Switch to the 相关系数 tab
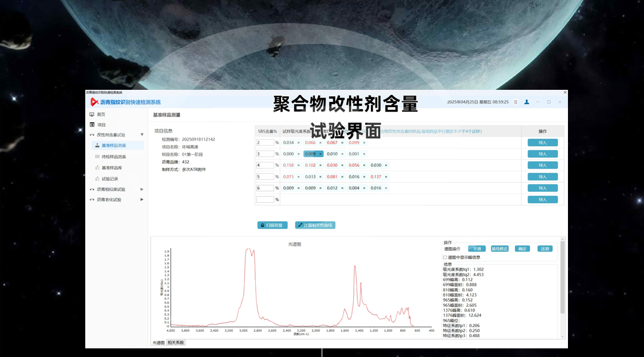Image resolution: width=644 pixels, height=357 pixels. [176, 343]
